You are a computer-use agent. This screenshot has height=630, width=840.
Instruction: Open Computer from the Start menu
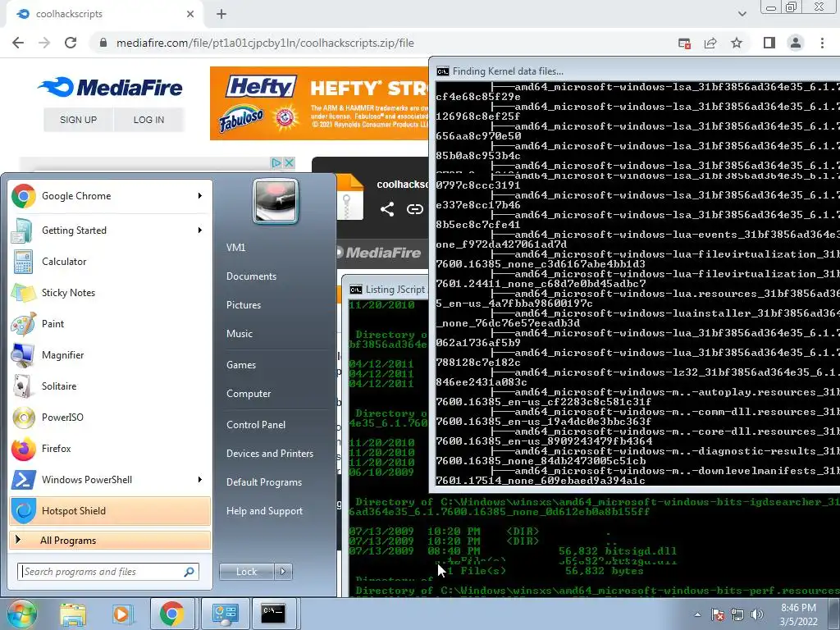(249, 394)
